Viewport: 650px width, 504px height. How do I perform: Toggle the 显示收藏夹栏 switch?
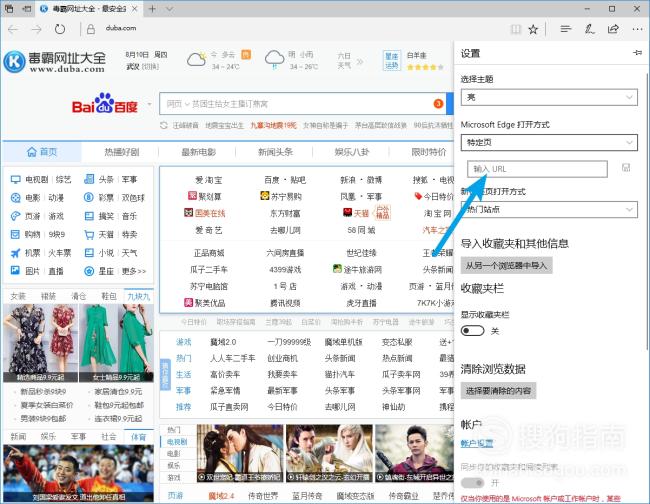(473, 331)
